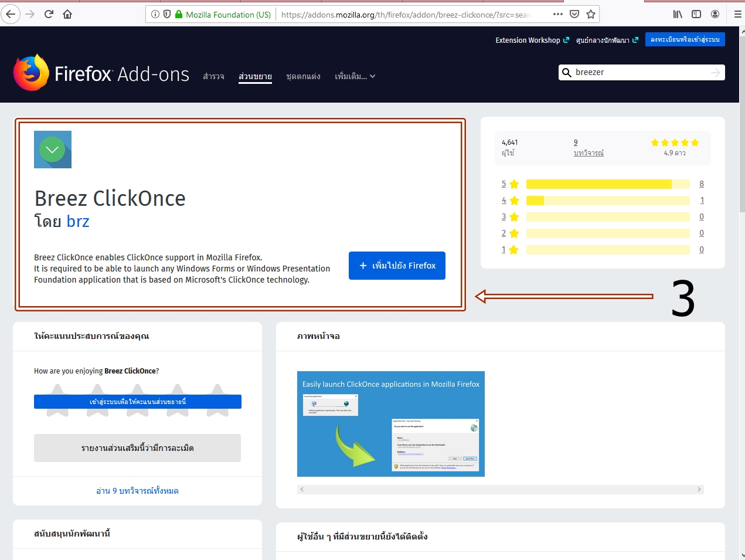Click the screenshots horizontal scrollbar
Screen dimensions: 745x560
(501, 489)
